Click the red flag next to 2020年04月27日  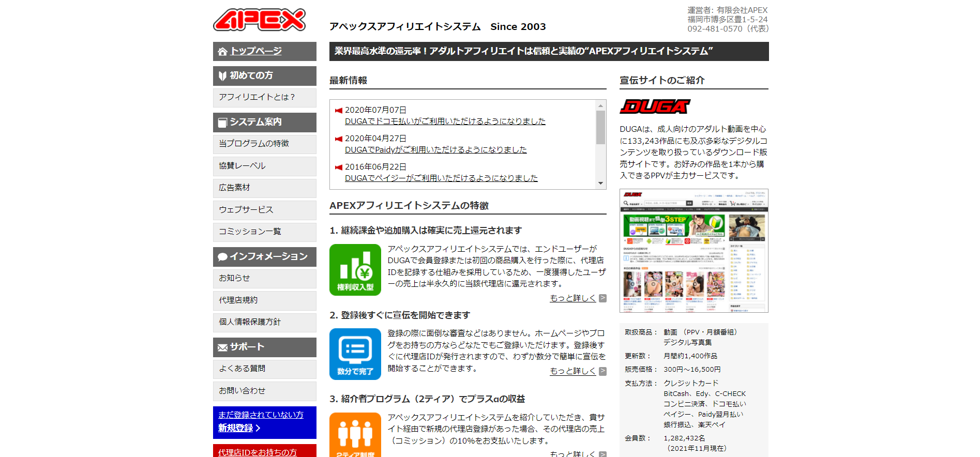339,139
